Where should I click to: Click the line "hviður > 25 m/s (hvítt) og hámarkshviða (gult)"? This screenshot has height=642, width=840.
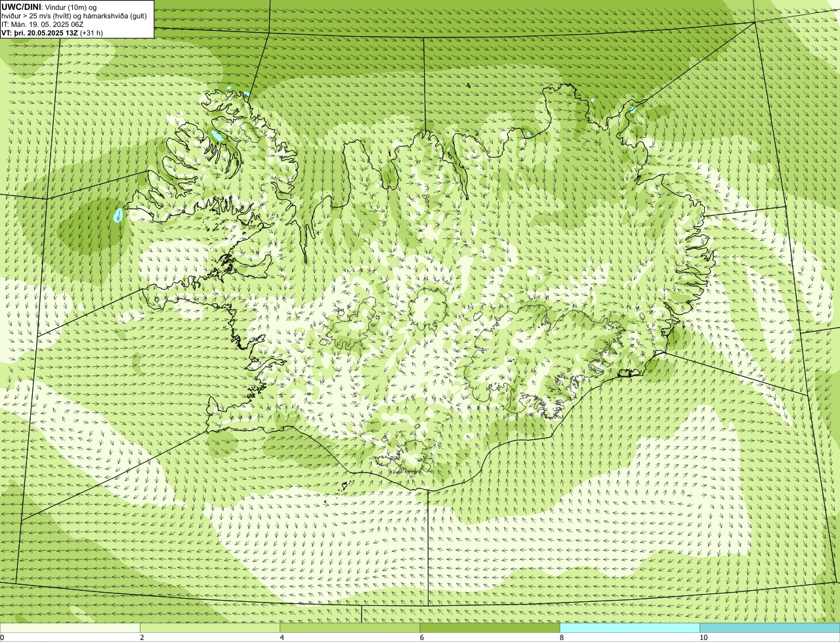pyautogui.click(x=74, y=16)
